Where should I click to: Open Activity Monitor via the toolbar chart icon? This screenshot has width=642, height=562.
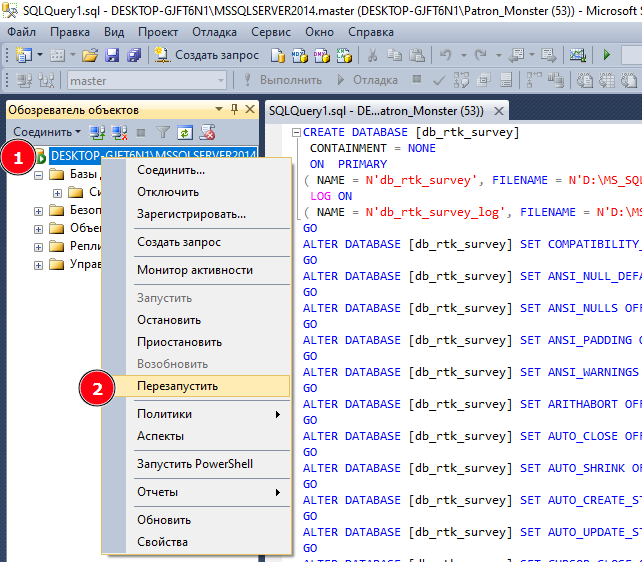(x=577, y=55)
